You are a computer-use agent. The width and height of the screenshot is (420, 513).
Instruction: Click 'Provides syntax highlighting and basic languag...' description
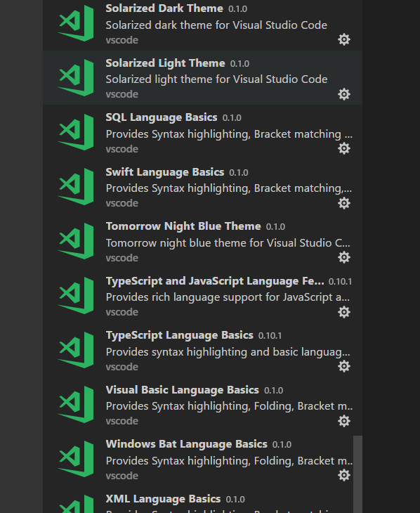(228, 352)
